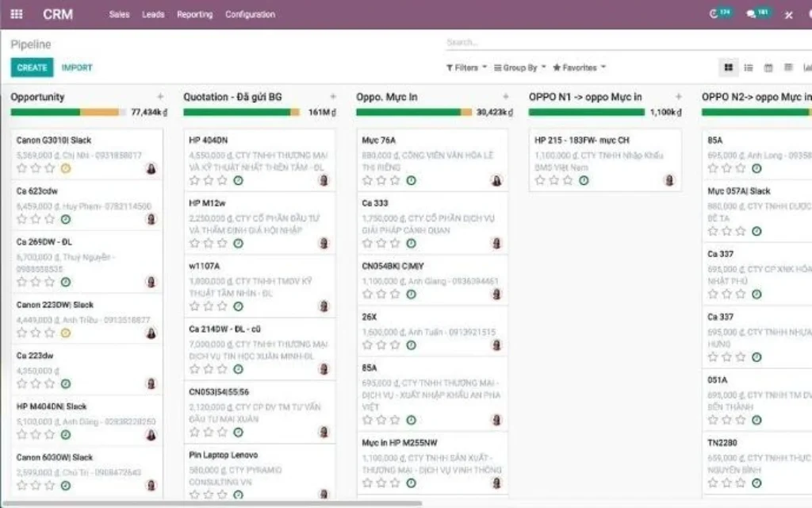812x508 pixels.
Task: Set first priority star on Canon G3010 card
Action: point(22,168)
